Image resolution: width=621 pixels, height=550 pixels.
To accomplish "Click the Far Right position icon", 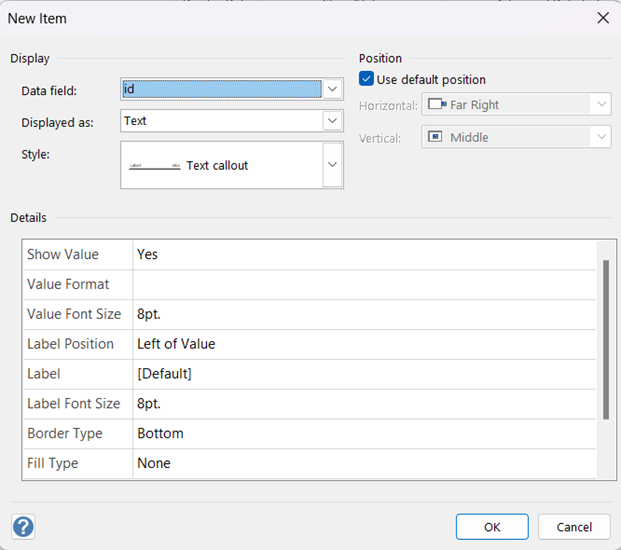I will [x=437, y=105].
